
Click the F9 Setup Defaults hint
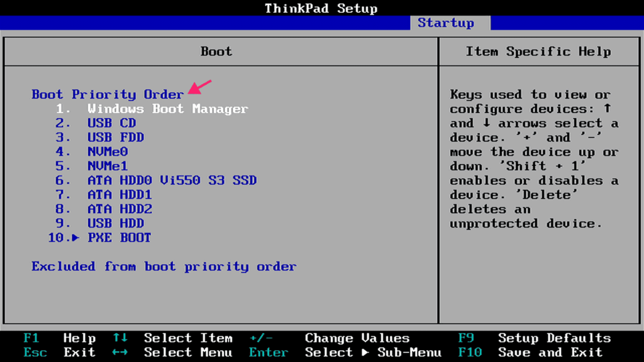[x=535, y=338]
